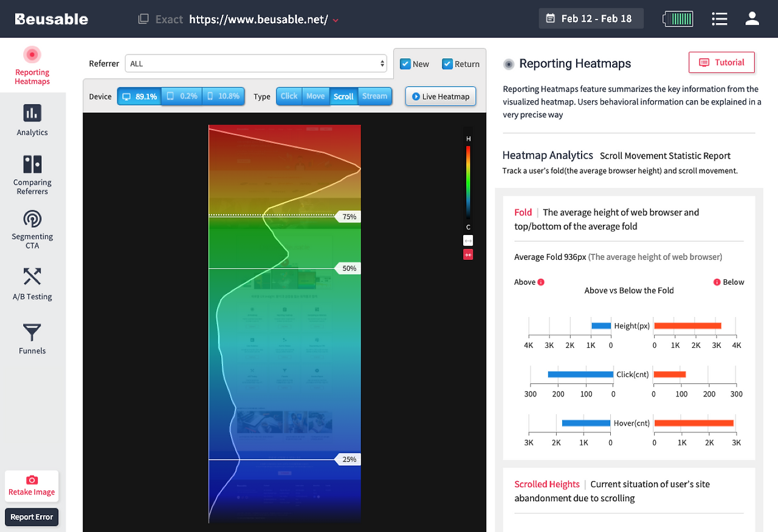
Task: Click the Beusable logo
Action: pyautogui.click(x=52, y=19)
